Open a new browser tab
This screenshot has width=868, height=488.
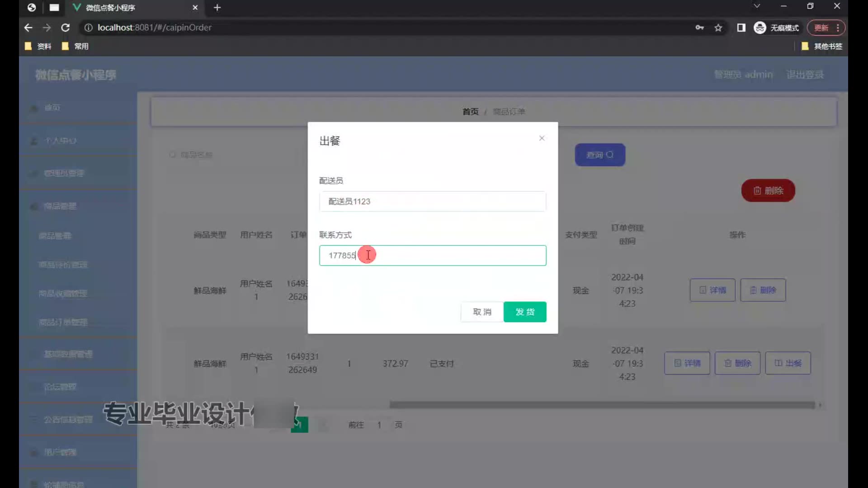[x=217, y=8]
